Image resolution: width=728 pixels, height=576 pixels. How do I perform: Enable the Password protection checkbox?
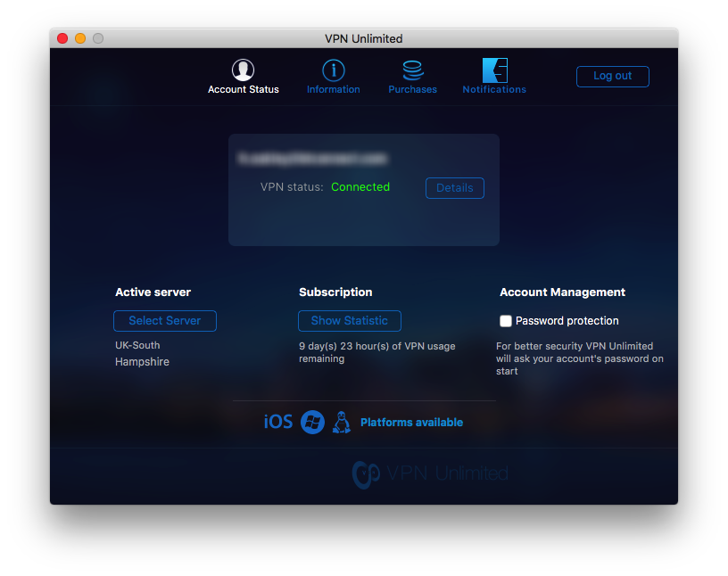[x=506, y=321]
